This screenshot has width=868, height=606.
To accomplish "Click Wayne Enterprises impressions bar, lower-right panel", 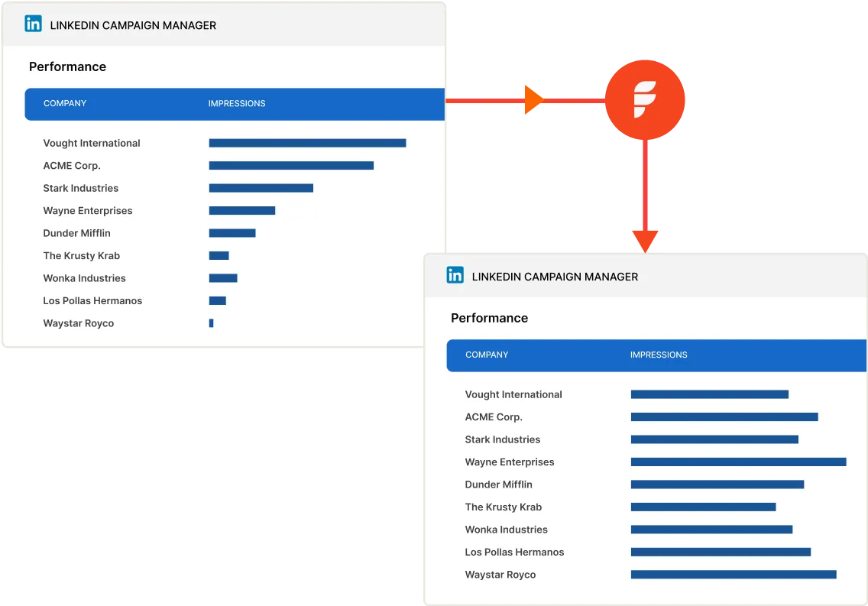I will 738,462.
